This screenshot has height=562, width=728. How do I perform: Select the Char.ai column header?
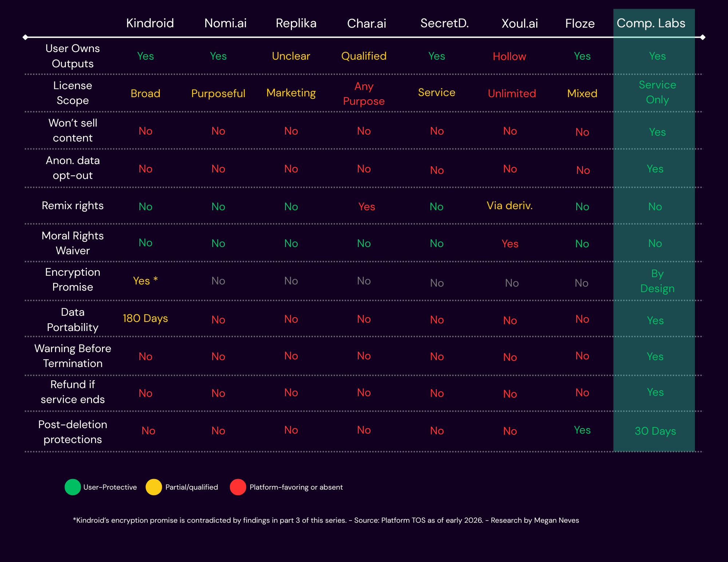click(x=367, y=23)
